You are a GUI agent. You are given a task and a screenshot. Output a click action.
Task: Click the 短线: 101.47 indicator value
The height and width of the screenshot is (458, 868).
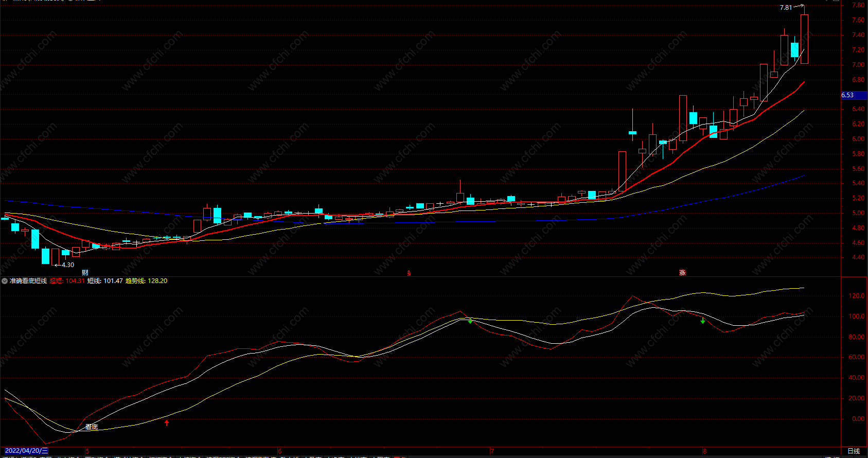105,281
